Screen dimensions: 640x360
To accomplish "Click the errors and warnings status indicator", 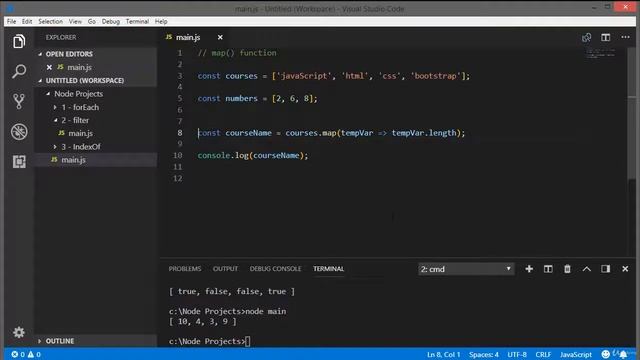I will click(26, 354).
